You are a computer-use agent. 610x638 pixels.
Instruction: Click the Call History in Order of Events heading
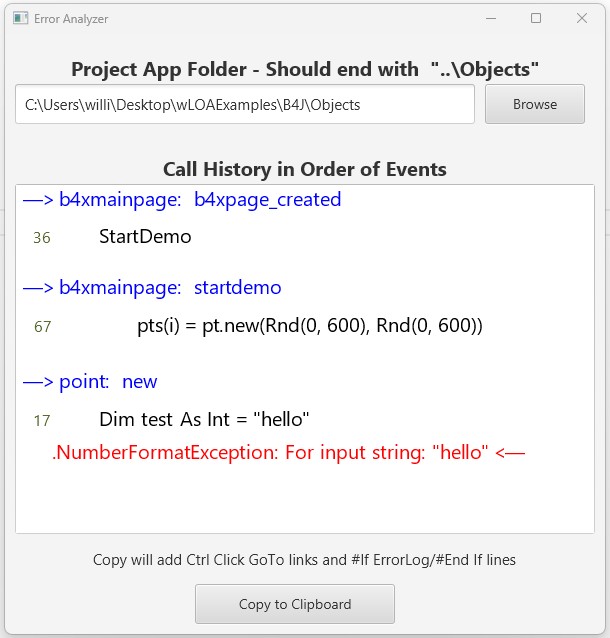point(305,169)
